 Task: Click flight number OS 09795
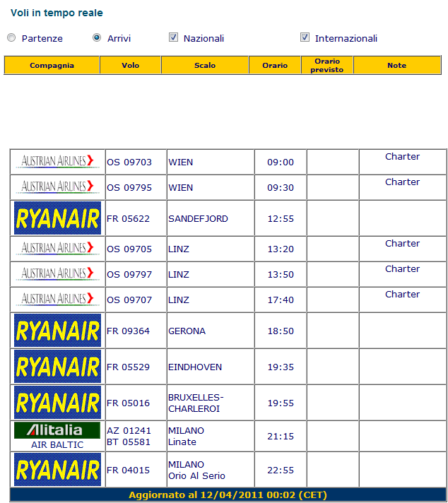[129, 187]
